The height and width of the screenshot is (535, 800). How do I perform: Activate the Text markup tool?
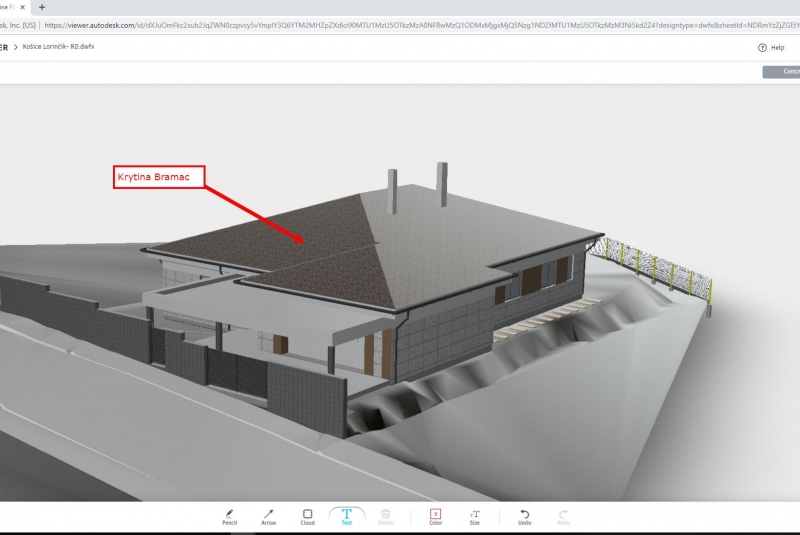347,517
